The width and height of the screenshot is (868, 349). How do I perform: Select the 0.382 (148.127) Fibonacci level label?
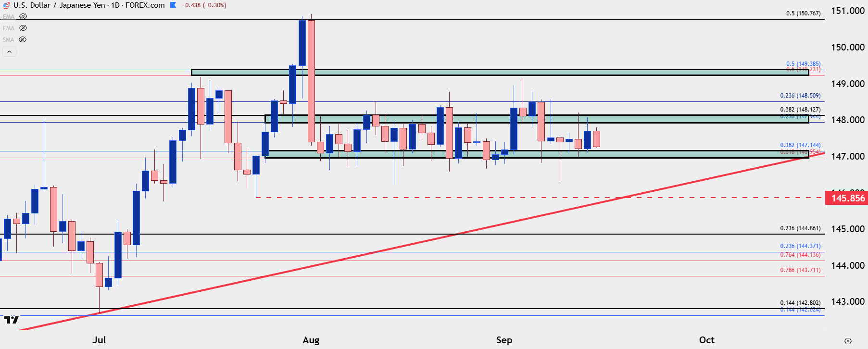coord(801,110)
